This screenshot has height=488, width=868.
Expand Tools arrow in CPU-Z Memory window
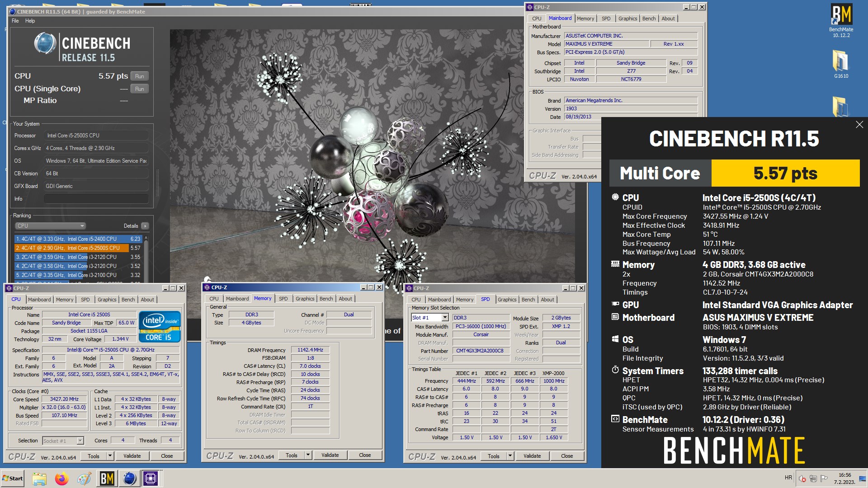coord(307,455)
